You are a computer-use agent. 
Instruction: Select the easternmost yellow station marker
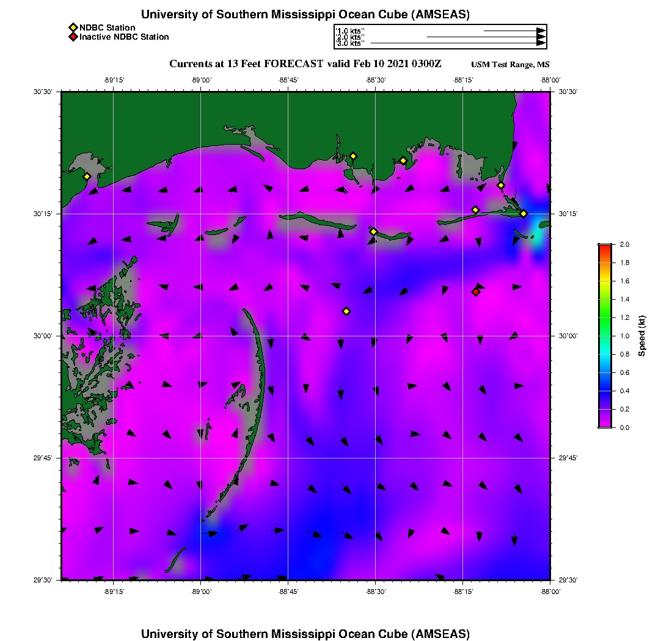(x=524, y=214)
